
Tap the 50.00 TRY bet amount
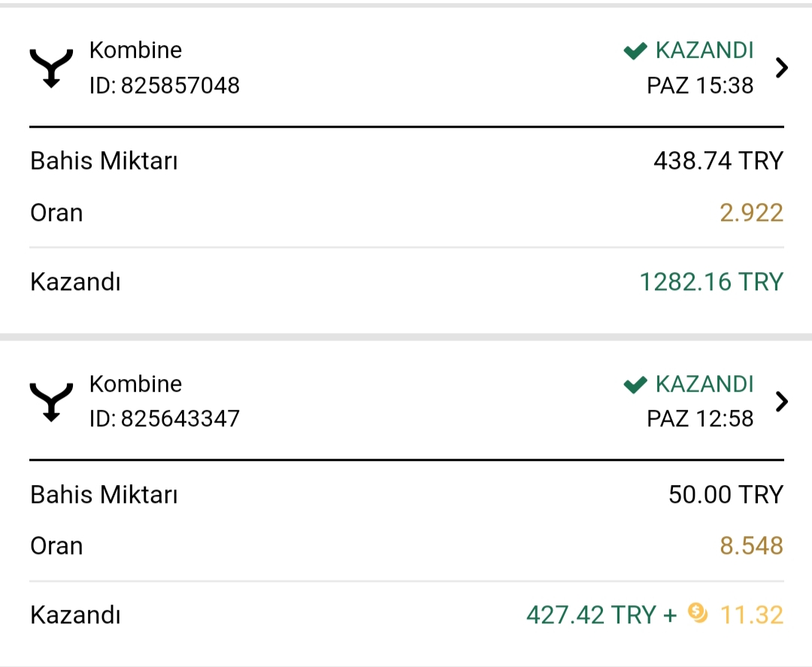[726, 494]
